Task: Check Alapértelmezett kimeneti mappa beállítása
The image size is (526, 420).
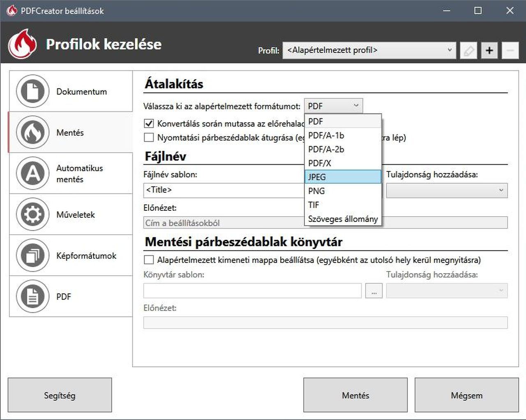Action: tap(149, 260)
